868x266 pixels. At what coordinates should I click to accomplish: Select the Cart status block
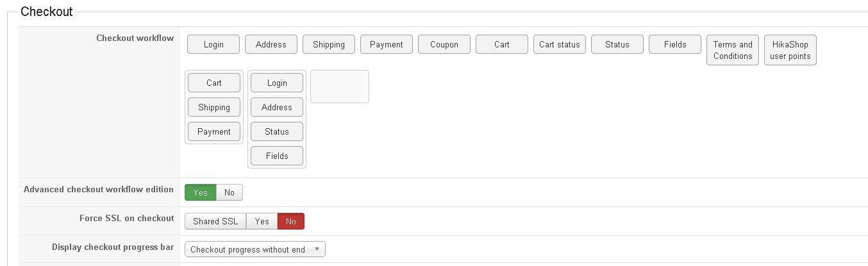(560, 44)
